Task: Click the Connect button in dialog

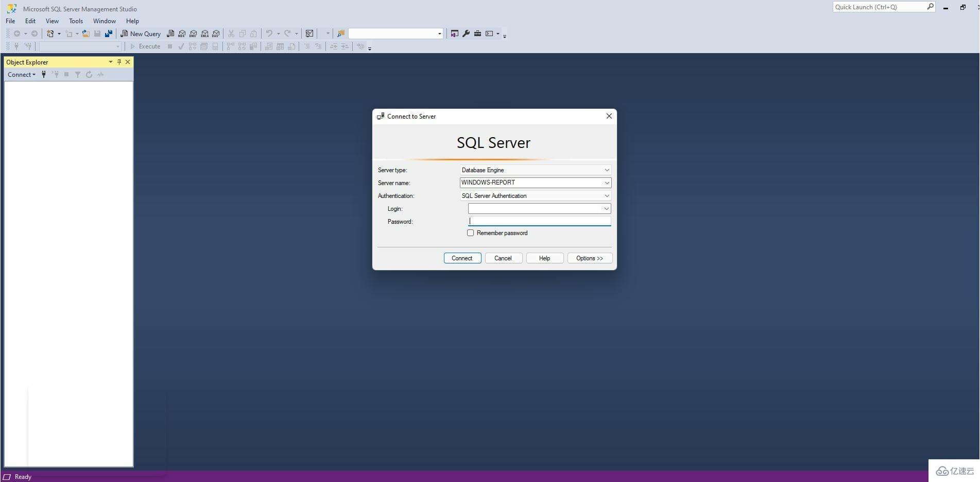Action: tap(462, 258)
